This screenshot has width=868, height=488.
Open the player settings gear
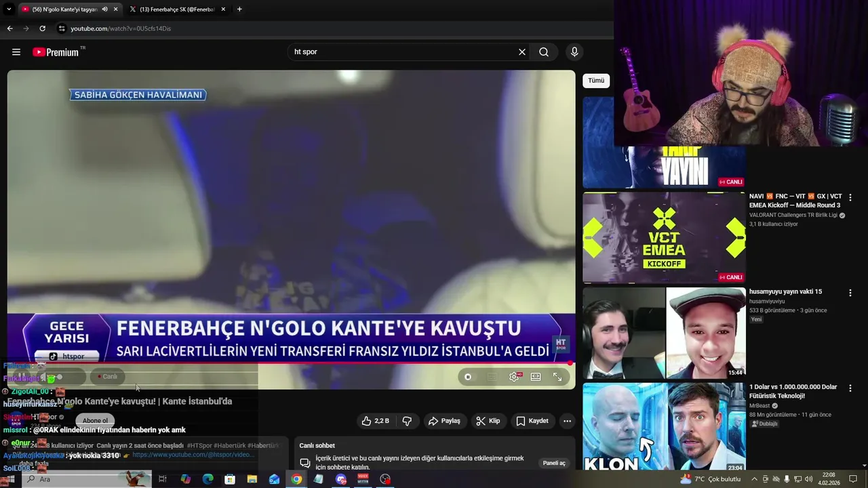pos(514,377)
